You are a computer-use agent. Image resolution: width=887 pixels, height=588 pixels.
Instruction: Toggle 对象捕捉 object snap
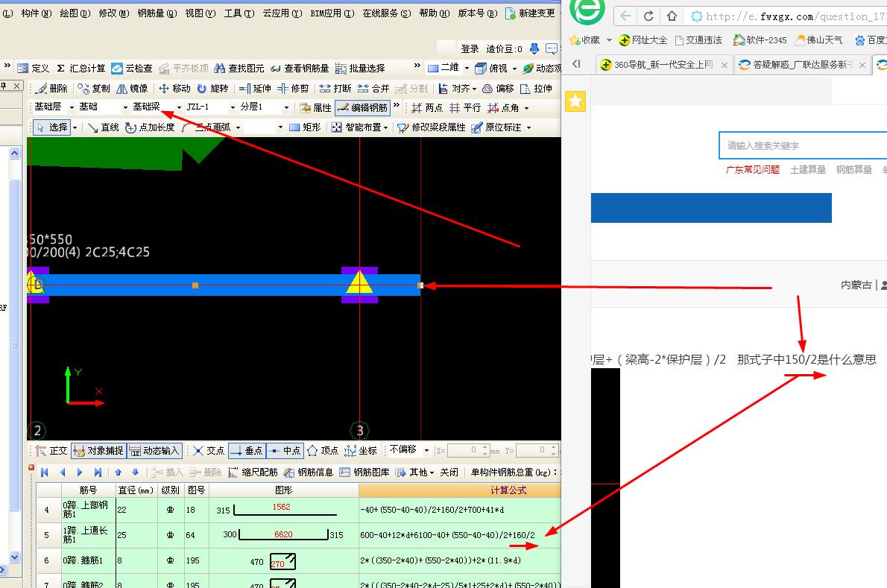pyautogui.click(x=98, y=451)
